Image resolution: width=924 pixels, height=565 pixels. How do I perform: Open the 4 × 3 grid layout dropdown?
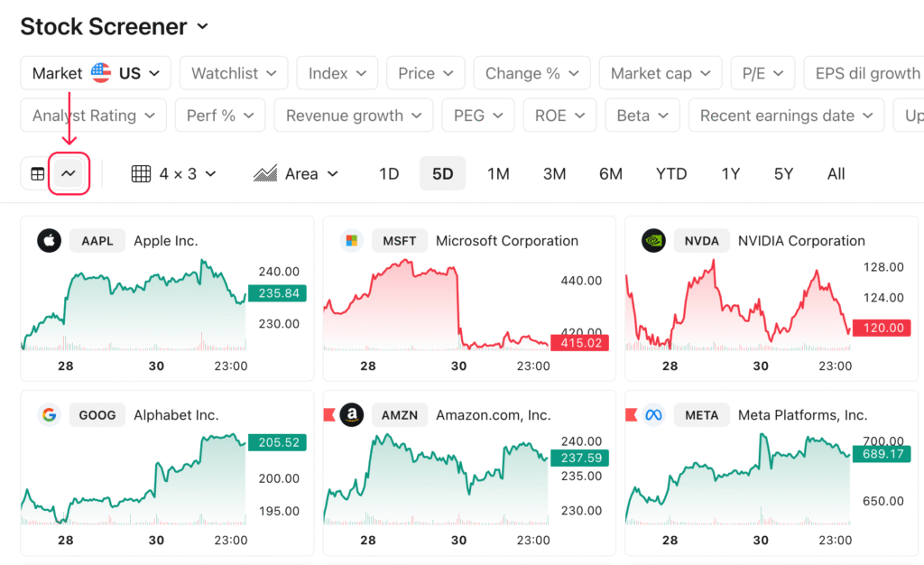[174, 174]
